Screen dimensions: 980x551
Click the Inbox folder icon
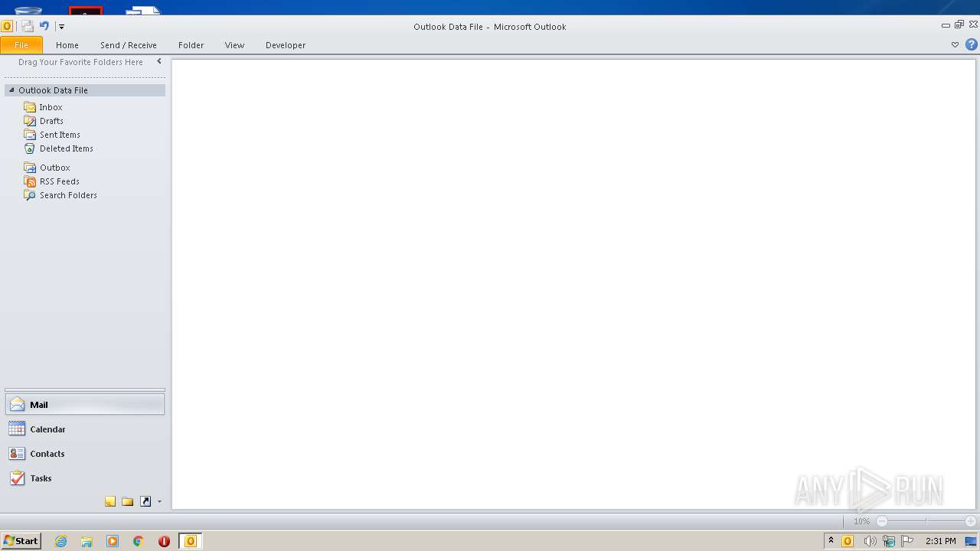pos(30,107)
